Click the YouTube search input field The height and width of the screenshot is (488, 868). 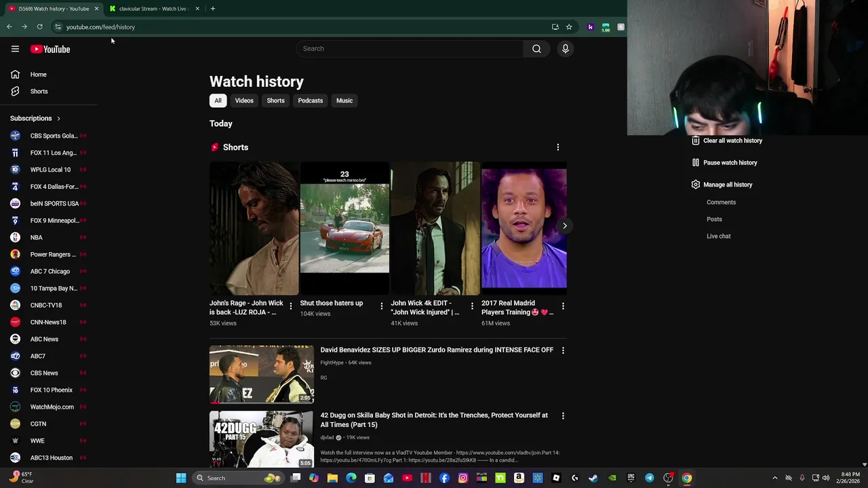[410, 49]
